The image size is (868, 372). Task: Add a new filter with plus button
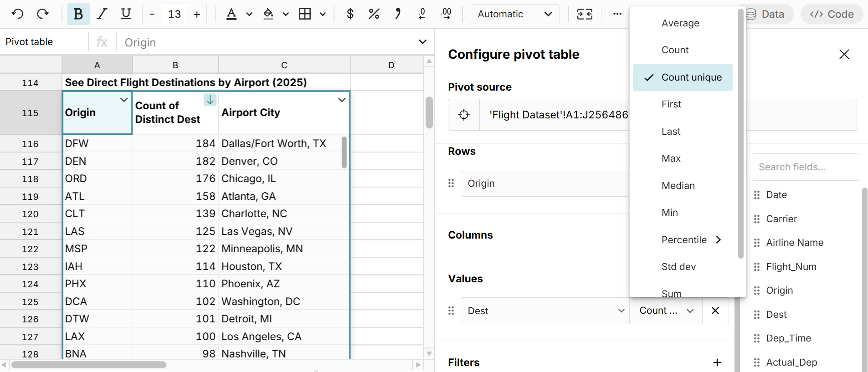717,362
